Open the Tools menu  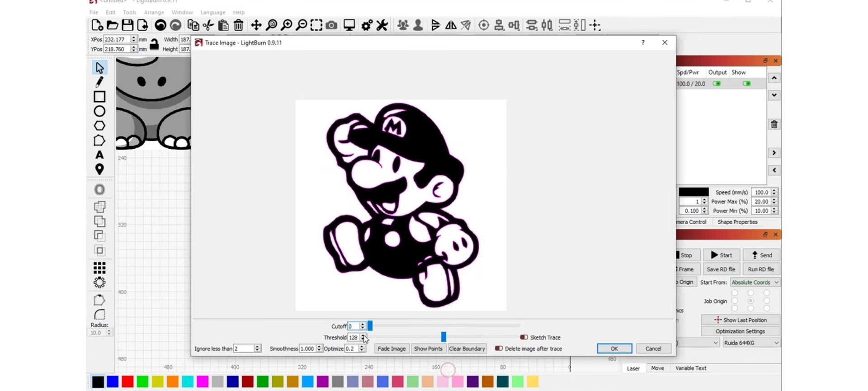tap(129, 12)
